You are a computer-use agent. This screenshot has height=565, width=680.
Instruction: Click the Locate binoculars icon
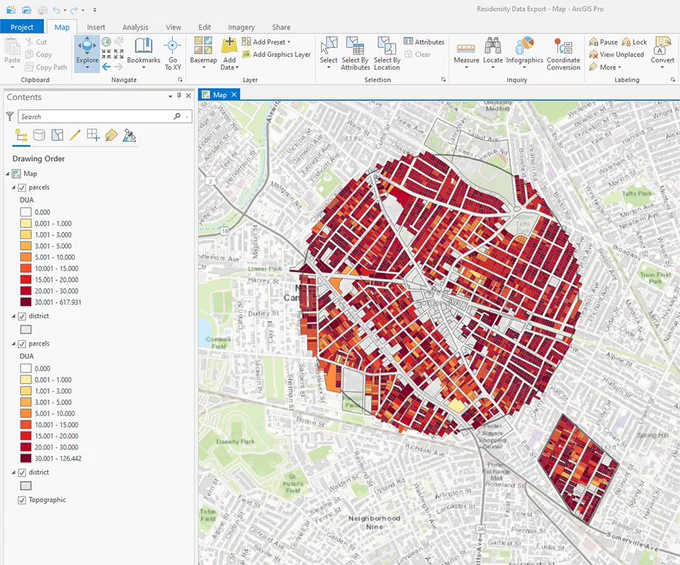point(493,46)
